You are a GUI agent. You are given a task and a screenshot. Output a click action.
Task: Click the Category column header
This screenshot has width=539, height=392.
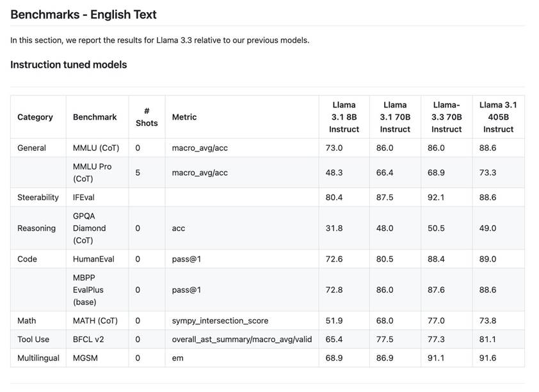pos(35,117)
